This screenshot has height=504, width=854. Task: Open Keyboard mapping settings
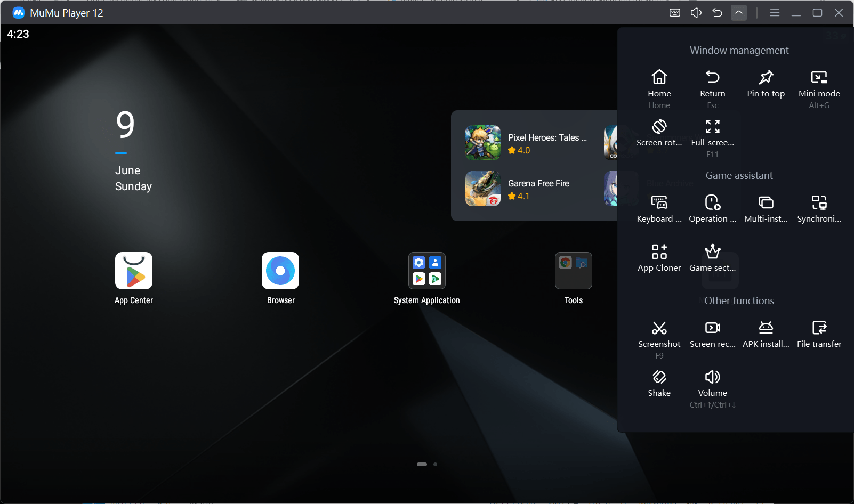tap(659, 203)
